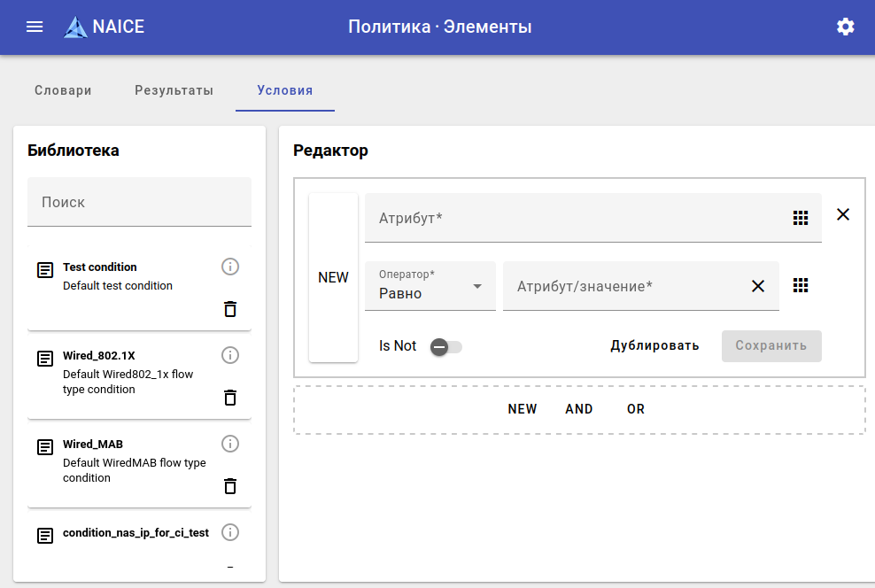Switch to the Результаты tab
Image resolution: width=875 pixels, height=588 pixels.
click(x=174, y=90)
